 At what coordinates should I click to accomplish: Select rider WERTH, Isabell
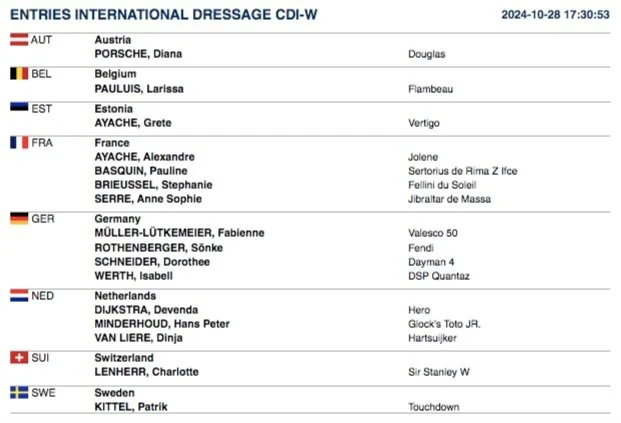click(133, 276)
